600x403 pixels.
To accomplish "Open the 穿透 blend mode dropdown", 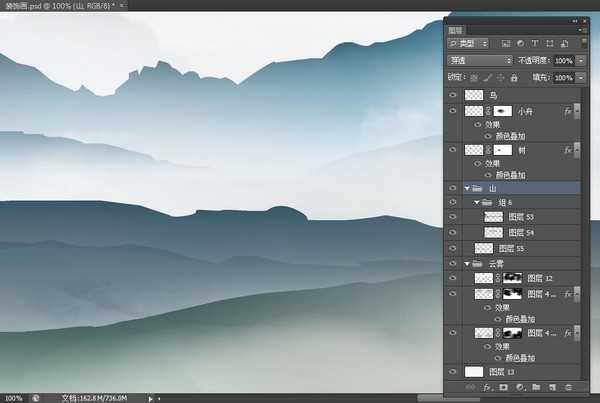I will tap(479, 60).
